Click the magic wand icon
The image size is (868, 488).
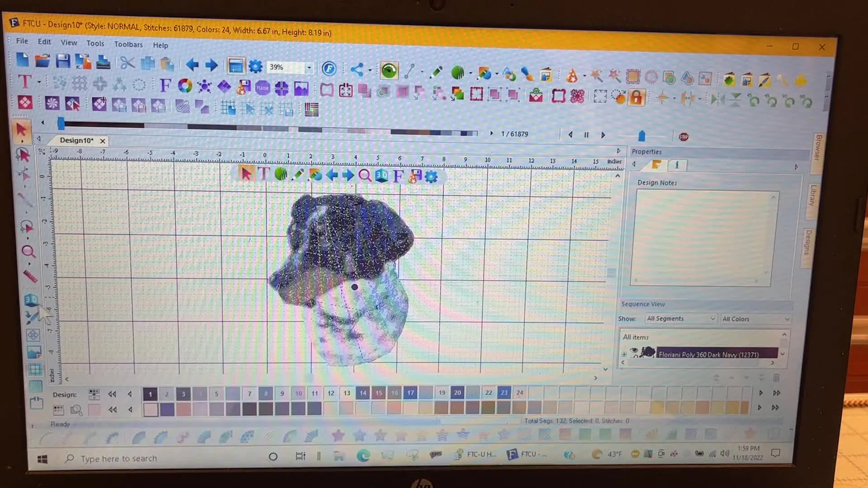click(x=596, y=75)
